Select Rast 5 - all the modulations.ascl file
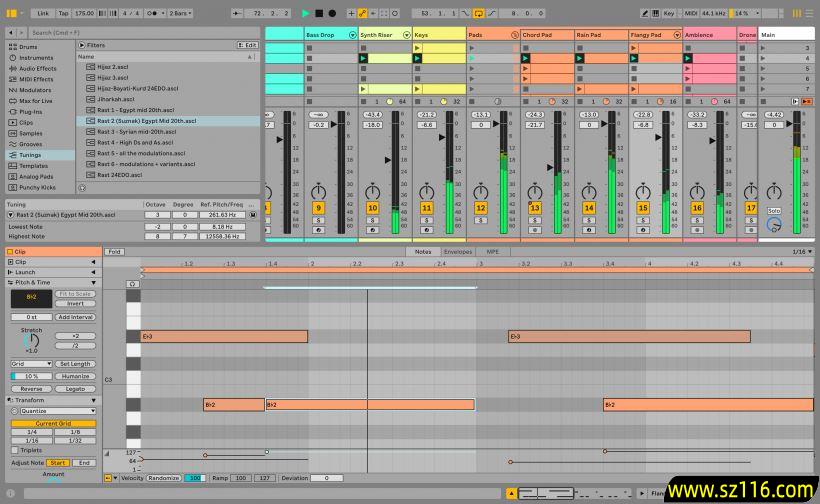Viewport: 820px width, 504px height. pyautogui.click(x=141, y=153)
